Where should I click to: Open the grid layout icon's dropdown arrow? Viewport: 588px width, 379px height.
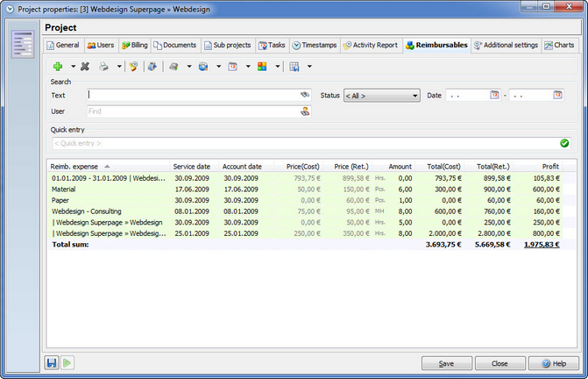pos(309,67)
